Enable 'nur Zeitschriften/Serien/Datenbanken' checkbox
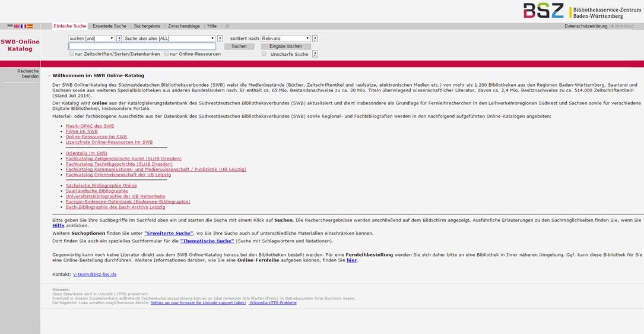Screen dimensions: 644x334 click(x=71, y=53)
